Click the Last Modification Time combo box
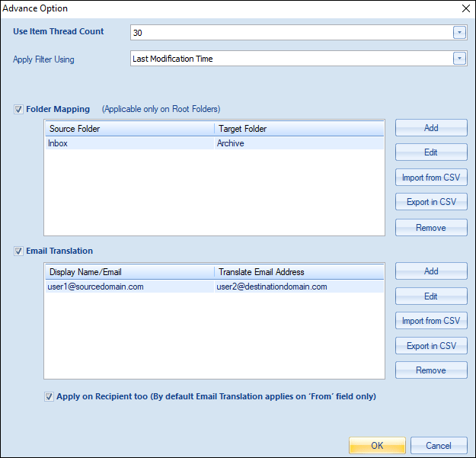476x458 pixels. (299, 59)
